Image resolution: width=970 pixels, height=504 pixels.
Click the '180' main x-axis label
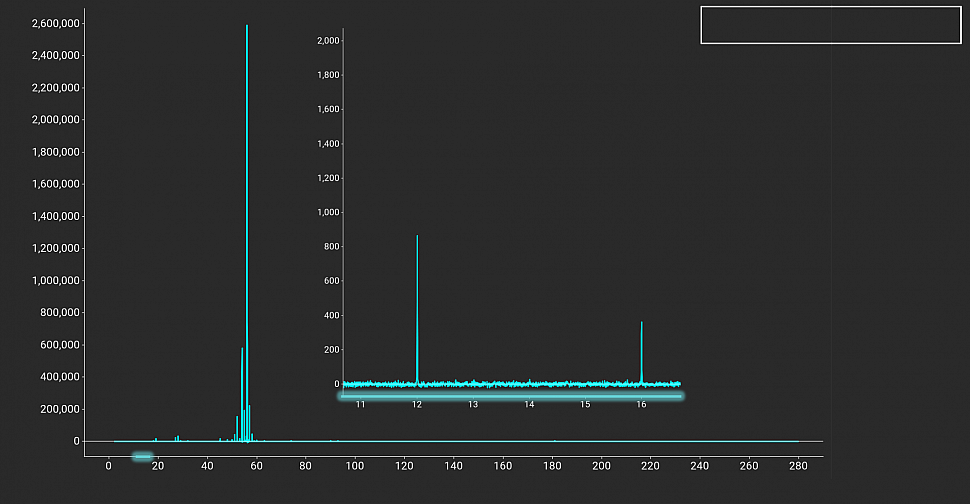click(x=552, y=466)
